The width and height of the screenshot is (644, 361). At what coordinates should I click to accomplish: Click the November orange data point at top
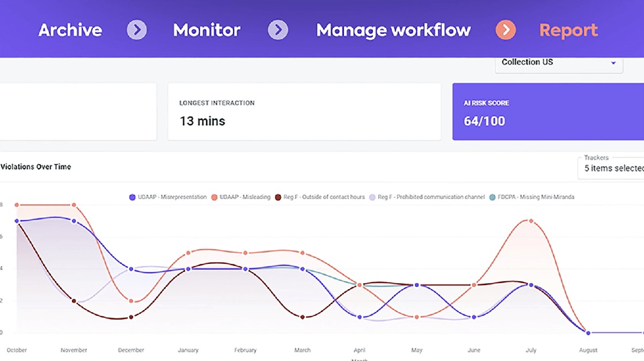[x=74, y=205]
